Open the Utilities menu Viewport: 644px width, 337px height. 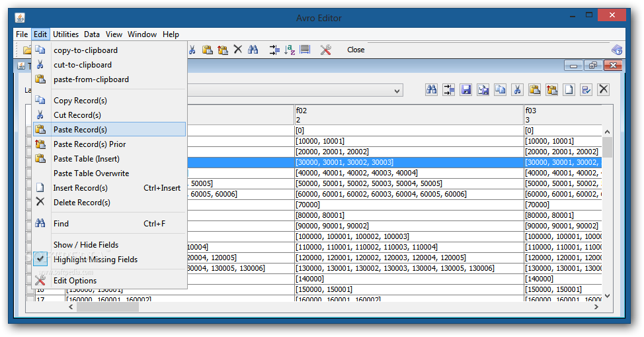click(x=65, y=34)
